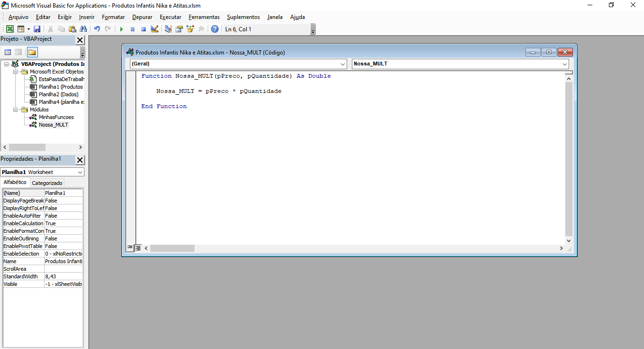Click the blue Help question mark icon
This screenshot has height=349, width=644.
[x=215, y=29]
